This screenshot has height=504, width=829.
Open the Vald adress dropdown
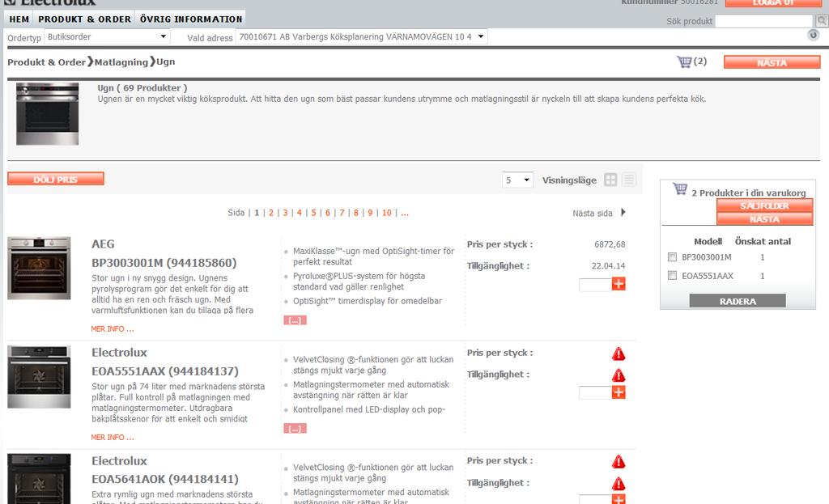click(x=361, y=36)
